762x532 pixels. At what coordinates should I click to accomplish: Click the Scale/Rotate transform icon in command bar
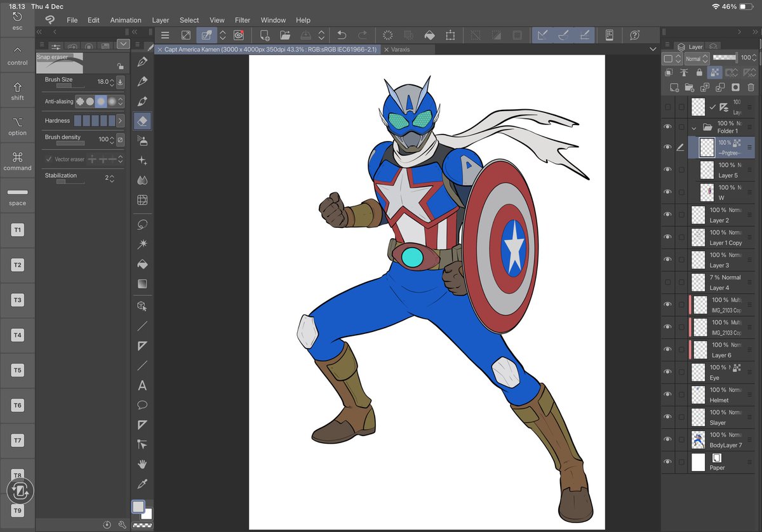pyautogui.click(x=450, y=36)
